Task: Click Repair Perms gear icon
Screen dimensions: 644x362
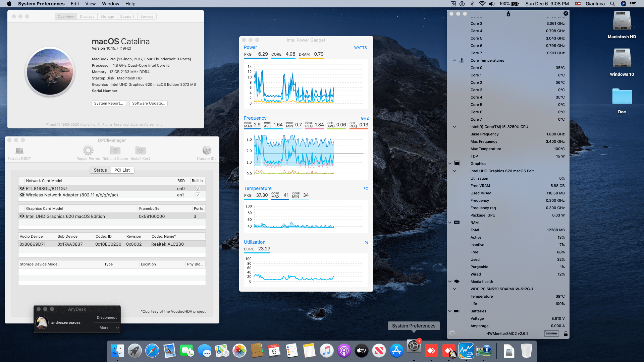Action: point(88,150)
